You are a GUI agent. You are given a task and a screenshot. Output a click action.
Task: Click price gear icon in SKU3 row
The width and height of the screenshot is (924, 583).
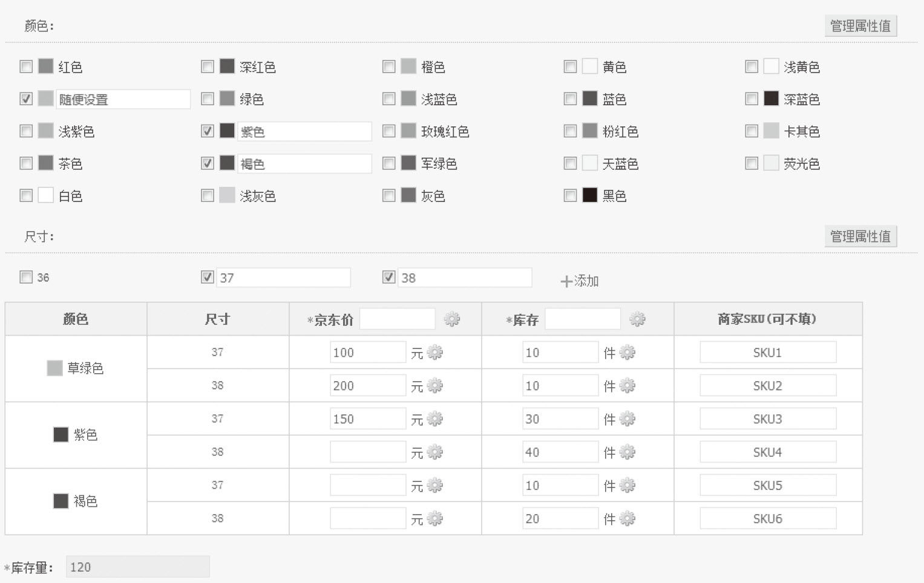click(x=435, y=419)
